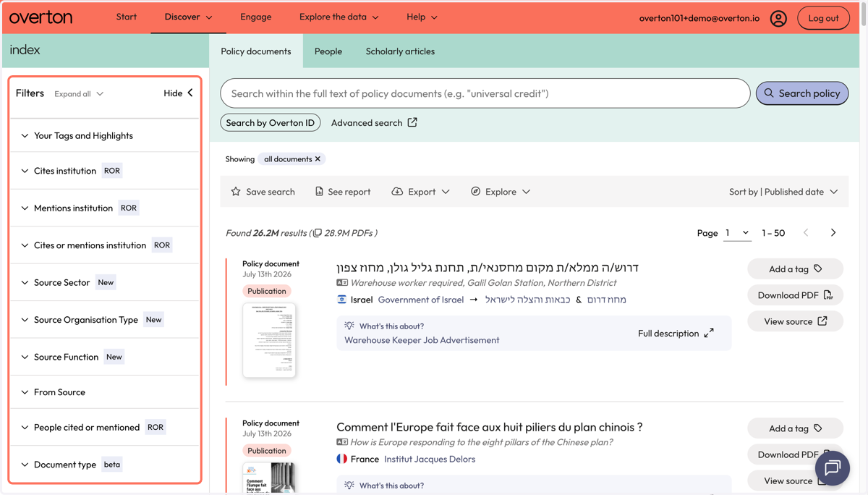Open the Sort by Published date dropdown
The width and height of the screenshot is (868, 495).
click(x=783, y=192)
